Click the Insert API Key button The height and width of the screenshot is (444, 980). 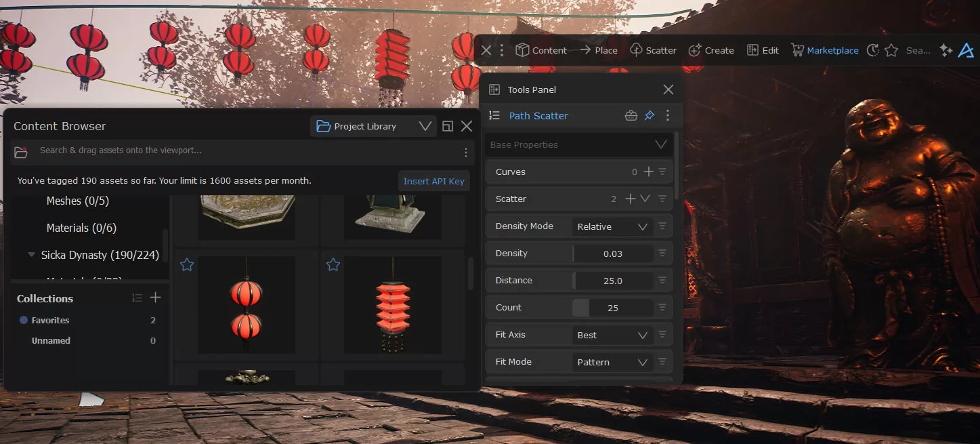pos(433,181)
